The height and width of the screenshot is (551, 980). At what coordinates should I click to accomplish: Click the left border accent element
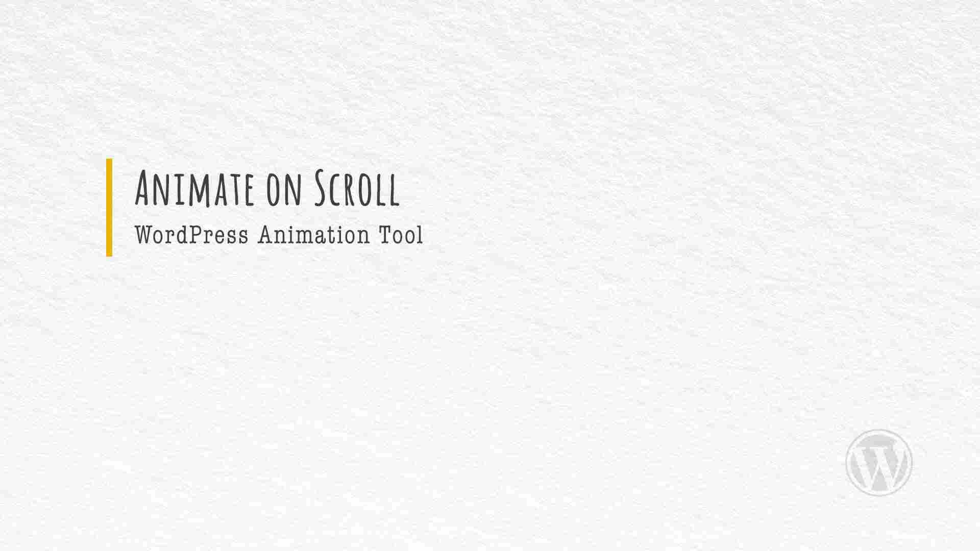click(x=109, y=207)
